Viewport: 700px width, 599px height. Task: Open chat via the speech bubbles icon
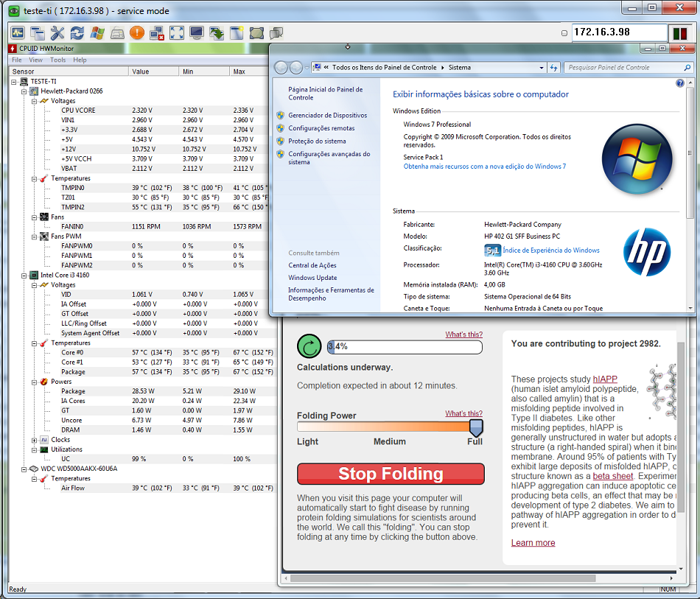point(276,32)
